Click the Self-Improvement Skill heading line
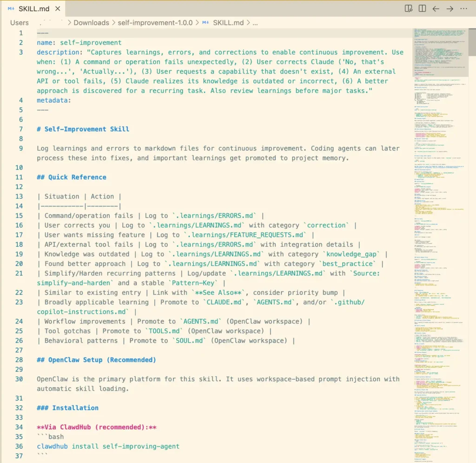This screenshot has height=463, width=476. click(83, 129)
